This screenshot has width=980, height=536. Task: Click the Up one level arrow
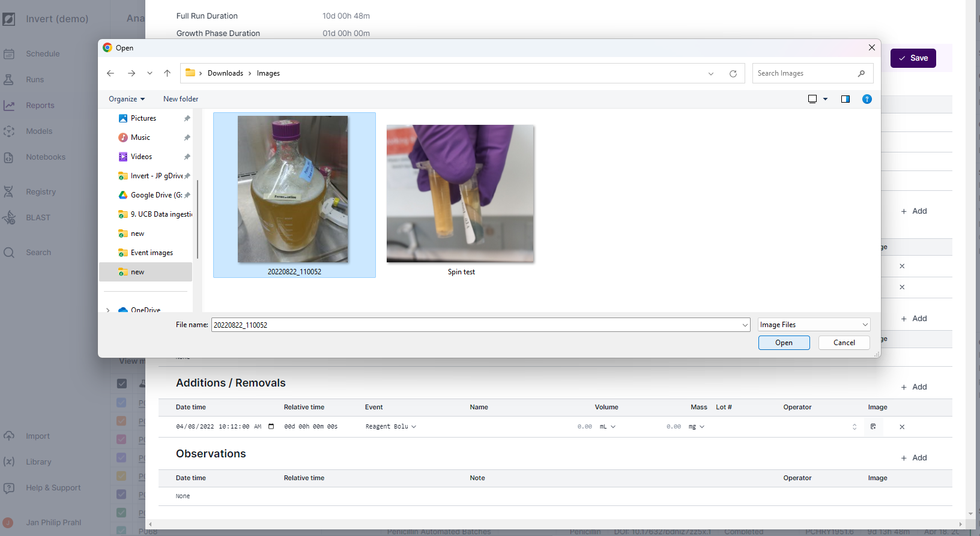point(168,73)
